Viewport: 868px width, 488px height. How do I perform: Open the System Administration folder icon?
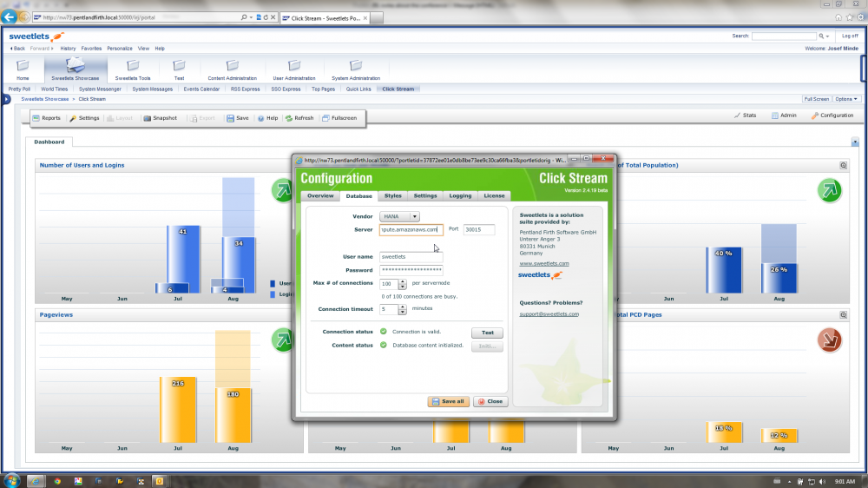tap(355, 66)
